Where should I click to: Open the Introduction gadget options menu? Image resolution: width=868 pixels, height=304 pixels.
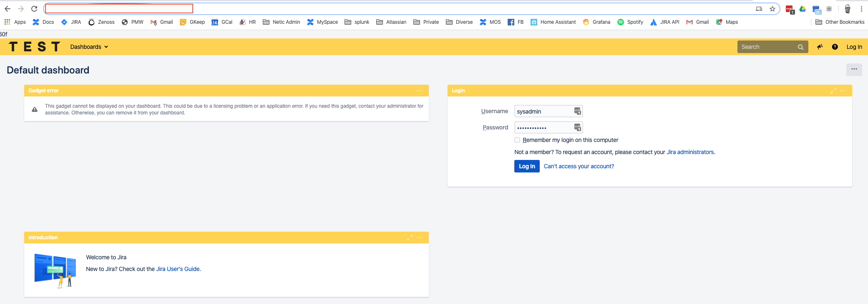tap(419, 238)
